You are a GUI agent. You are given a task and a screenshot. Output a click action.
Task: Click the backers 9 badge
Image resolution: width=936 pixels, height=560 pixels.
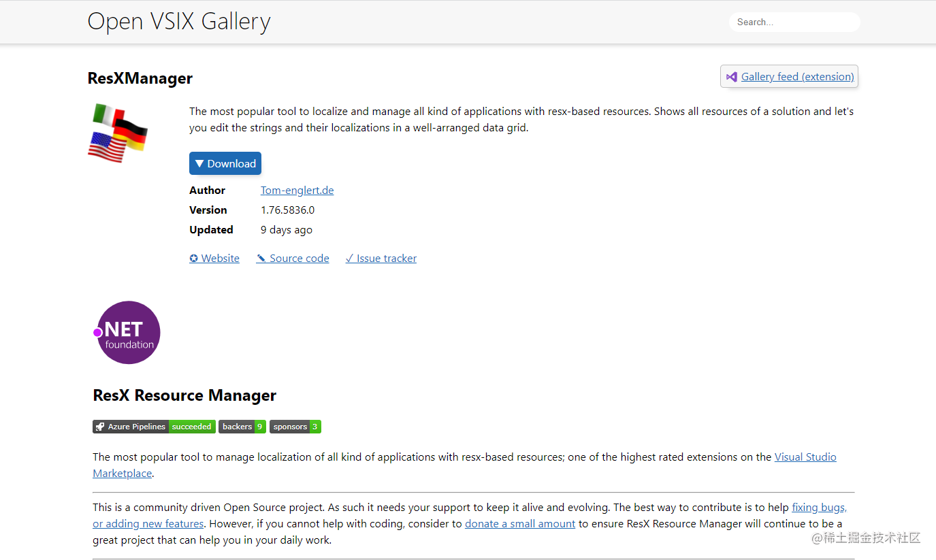click(x=242, y=427)
